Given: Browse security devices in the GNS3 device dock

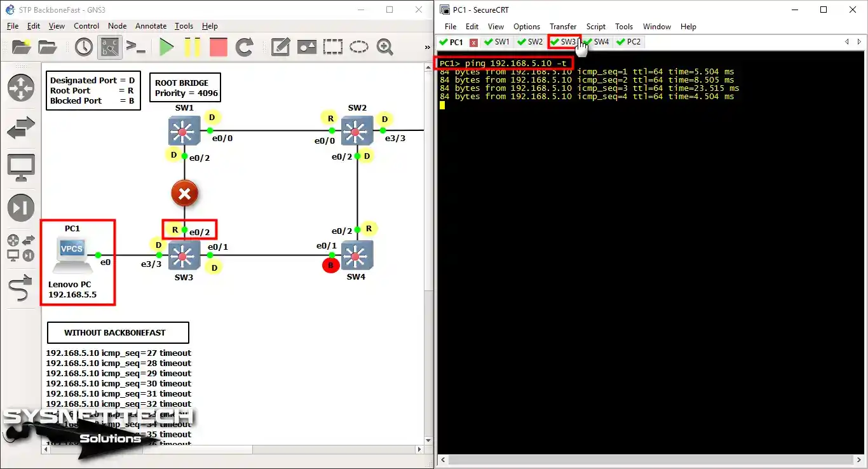Looking at the screenshot, I should [21, 208].
